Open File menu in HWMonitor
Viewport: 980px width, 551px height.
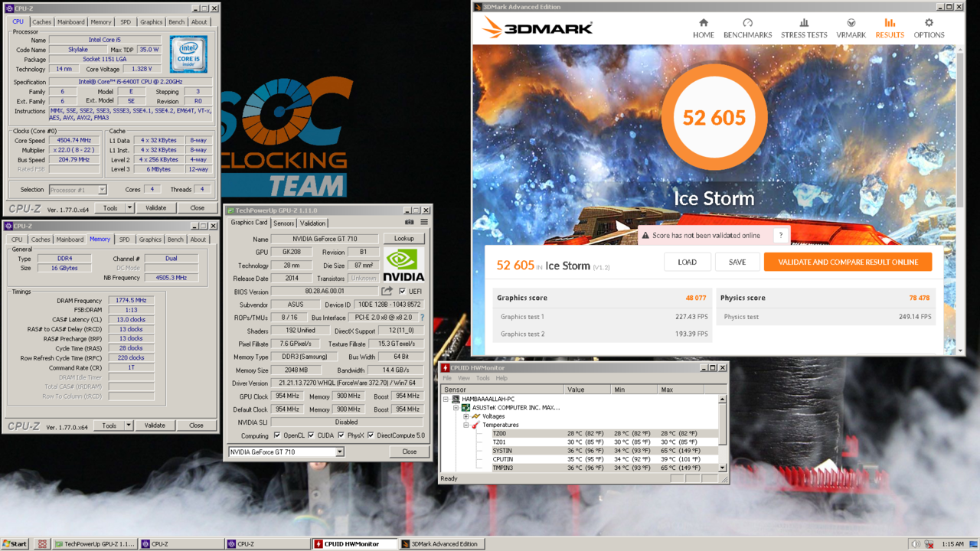click(x=447, y=378)
